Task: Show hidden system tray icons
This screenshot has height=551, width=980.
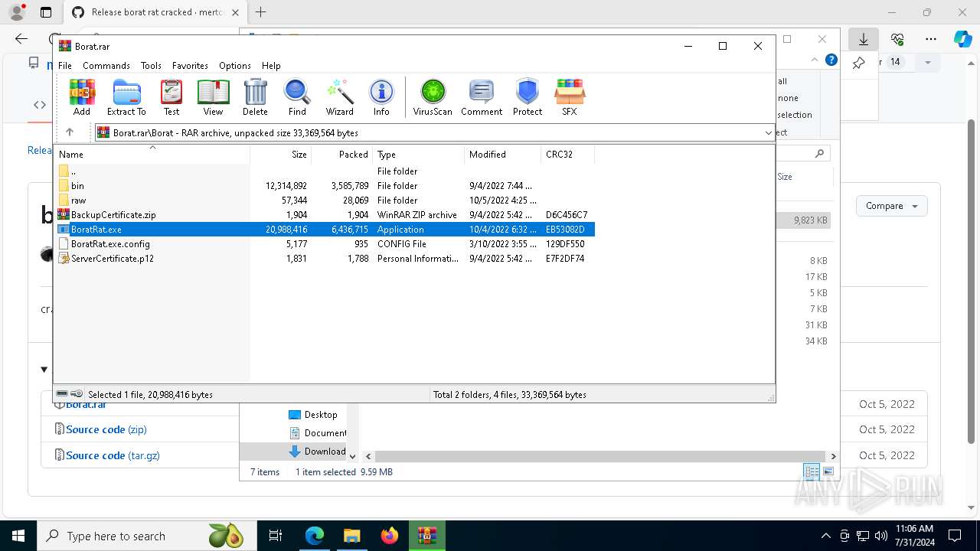Action: pos(825,536)
